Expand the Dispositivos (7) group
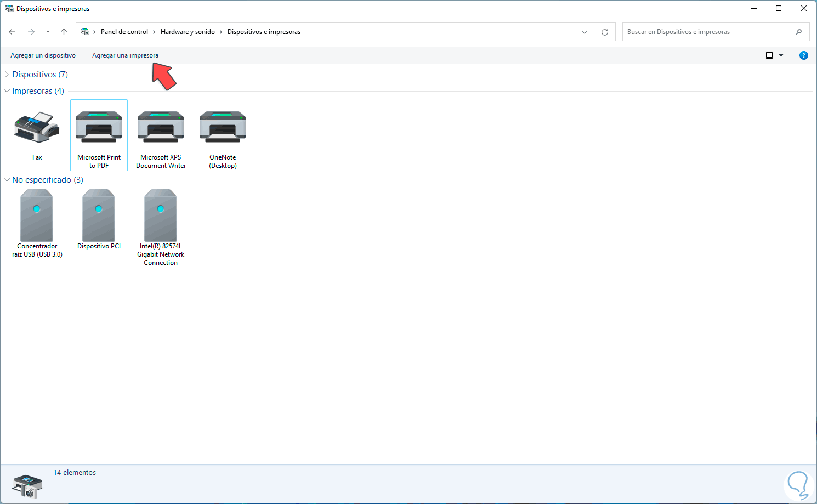The height and width of the screenshot is (504, 817). click(7, 75)
